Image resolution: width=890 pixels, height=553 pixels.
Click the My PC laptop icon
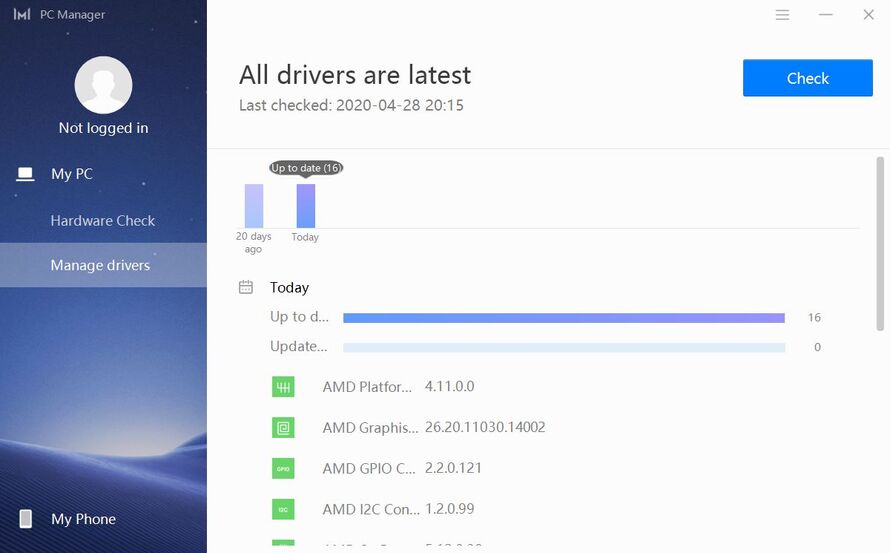[26, 174]
